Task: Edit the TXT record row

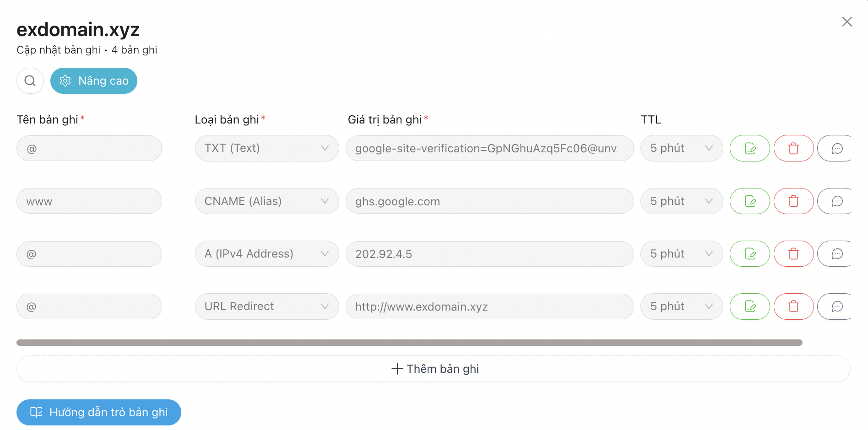Action: click(x=749, y=148)
